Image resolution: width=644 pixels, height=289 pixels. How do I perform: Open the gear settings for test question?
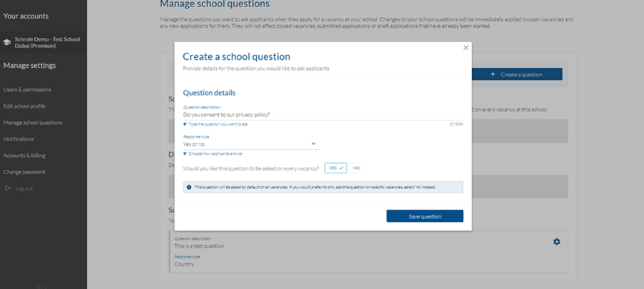click(556, 242)
